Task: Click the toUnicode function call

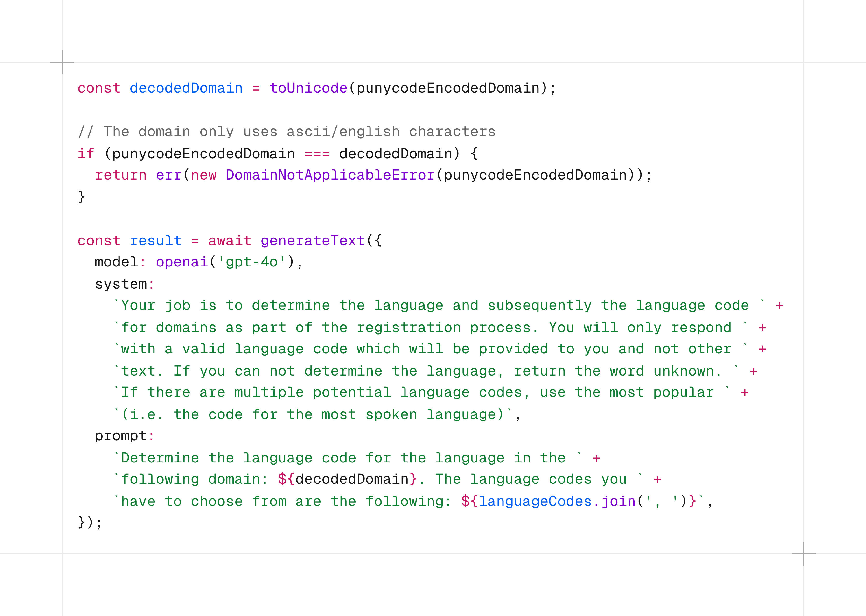Action: coord(308,88)
